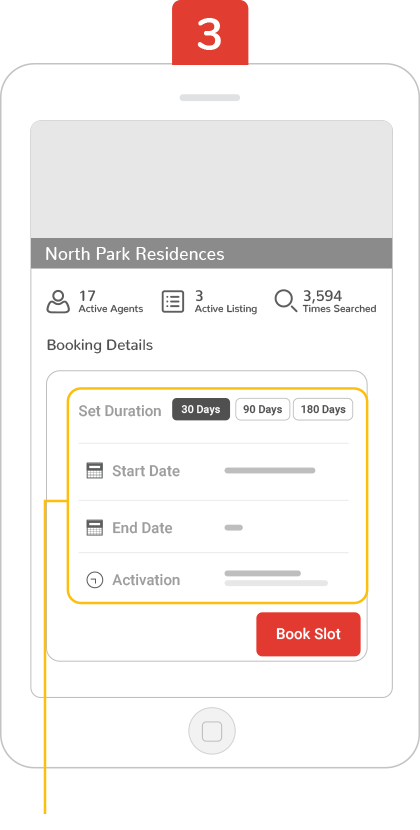Image resolution: width=420 pixels, height=830 pixels.
Task: Click the 3,594 Times Searched count
Action: pyautogui.click(x=339, y=301)
